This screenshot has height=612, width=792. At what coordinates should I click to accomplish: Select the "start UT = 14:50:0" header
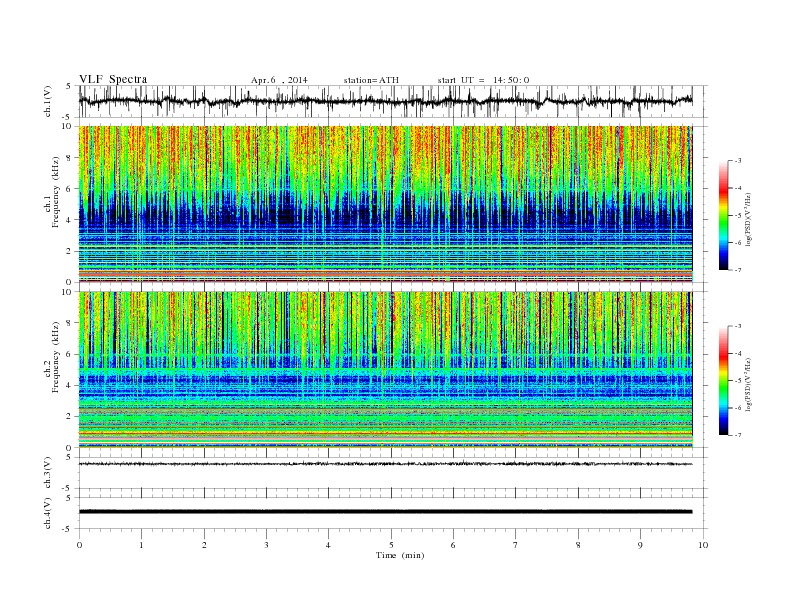point(483,80)
